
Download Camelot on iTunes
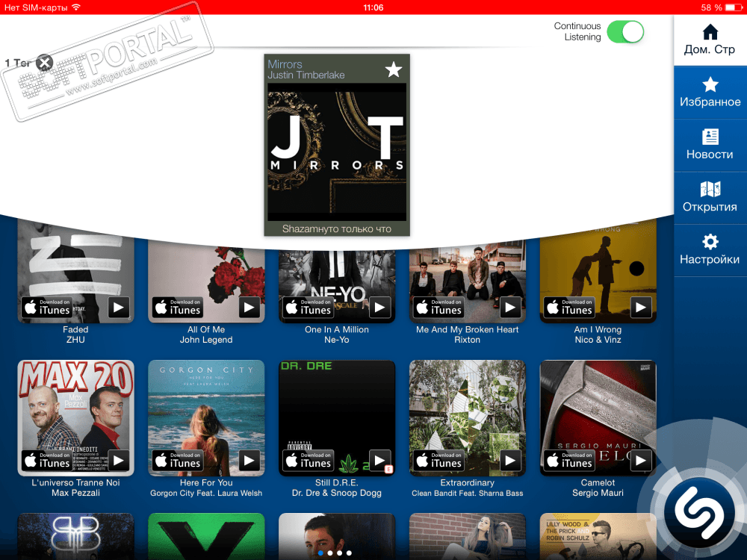tap(569, 461)
